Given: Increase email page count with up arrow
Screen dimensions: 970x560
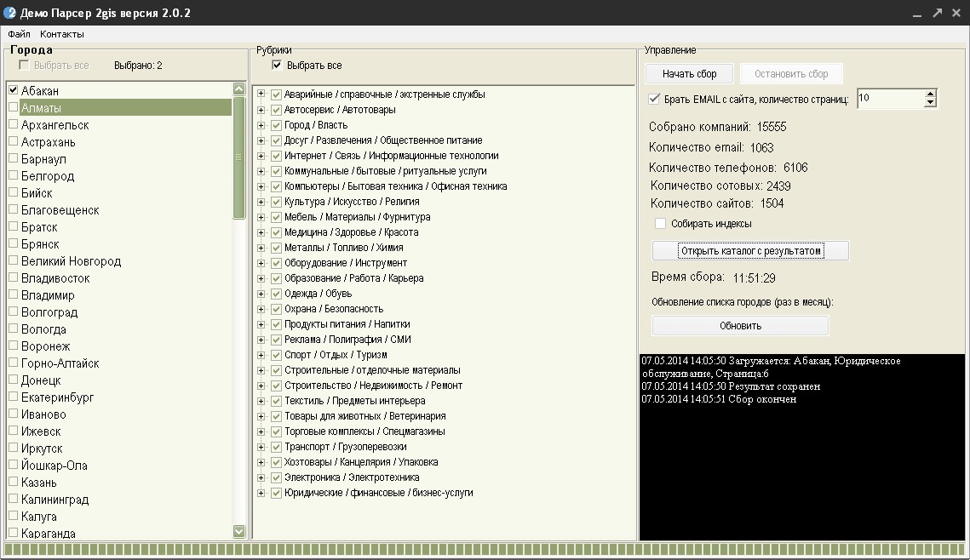Looking at the screenshot, I should pyautogui.click(x=930, y=94).
